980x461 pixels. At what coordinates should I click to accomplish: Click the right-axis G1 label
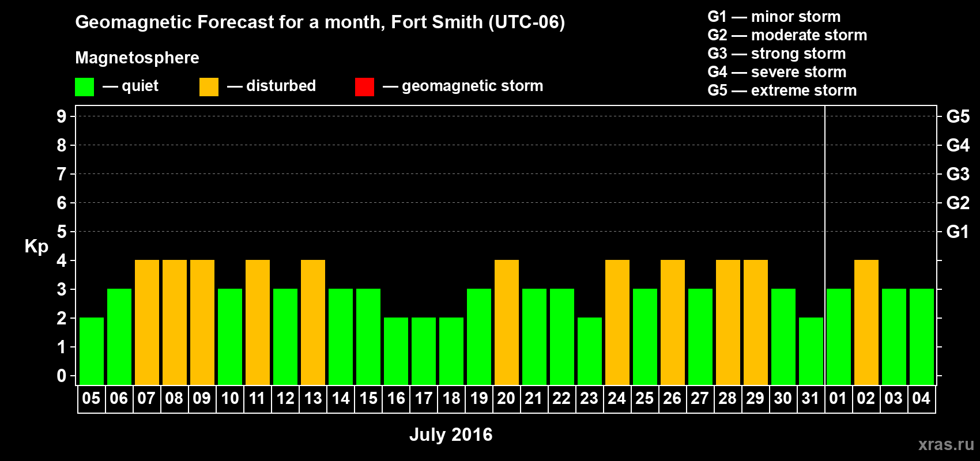pyautogui.click(x=958, y=232)
